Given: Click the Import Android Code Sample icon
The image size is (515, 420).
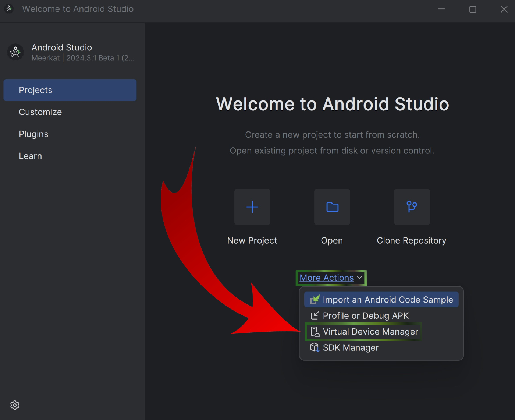Looking at the screenshot, I should click(x=315, y=300).
